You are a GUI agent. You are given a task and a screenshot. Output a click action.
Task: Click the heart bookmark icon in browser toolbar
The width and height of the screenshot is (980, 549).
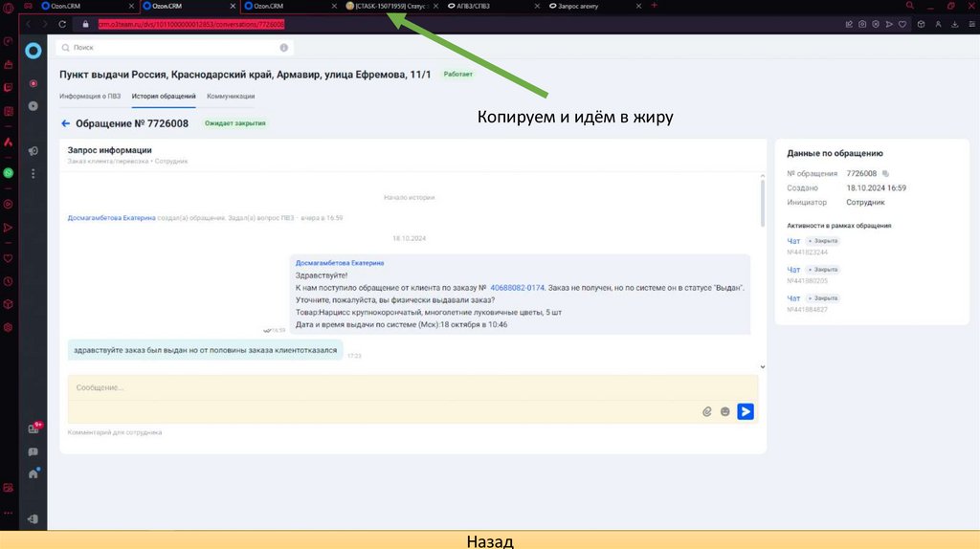pos(902,24)
